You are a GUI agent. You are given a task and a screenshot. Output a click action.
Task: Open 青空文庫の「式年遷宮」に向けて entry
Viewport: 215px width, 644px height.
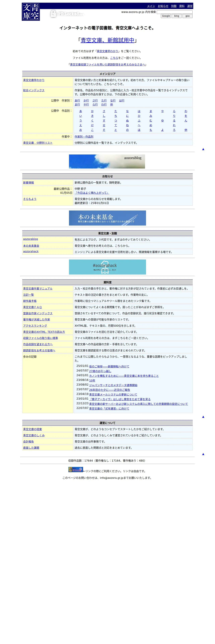coord(109,408)
